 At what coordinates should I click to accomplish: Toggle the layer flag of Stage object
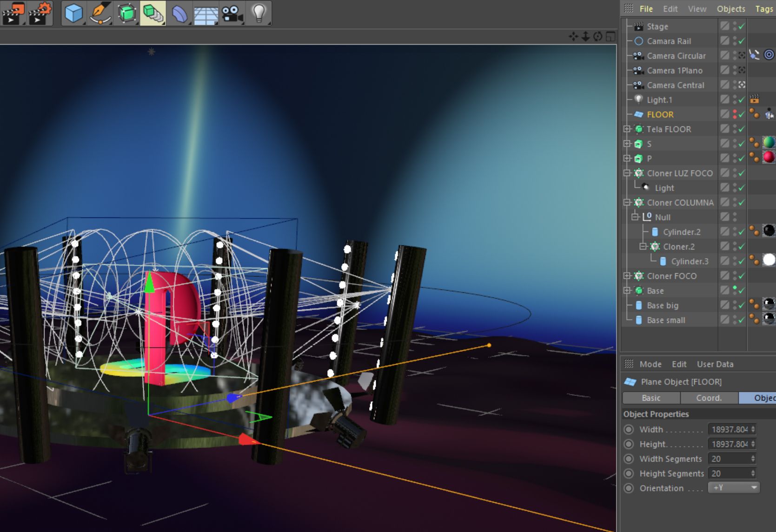tap(725, 26)
